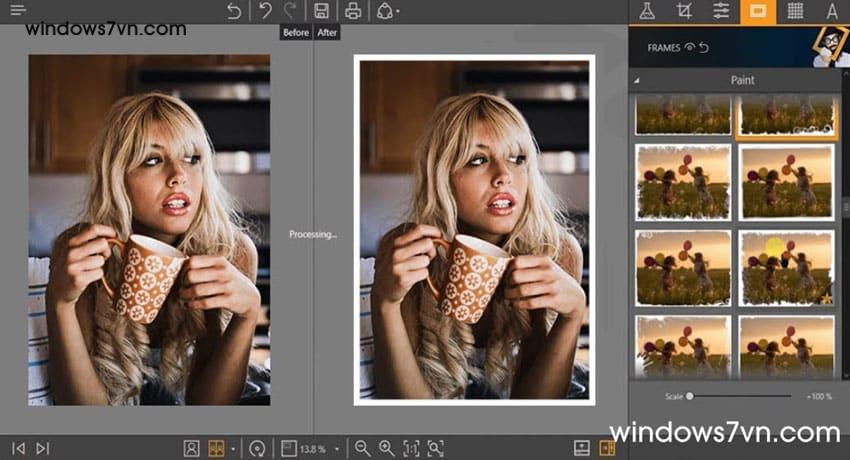Expand the zoom percentage dropdown arrow

point(337,449)
